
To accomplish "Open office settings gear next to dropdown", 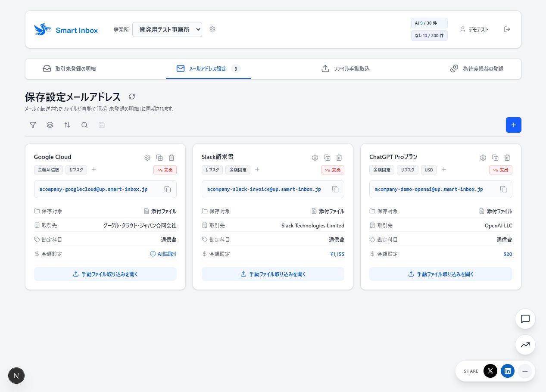I will pyautogui.click(x=212, y=29).
